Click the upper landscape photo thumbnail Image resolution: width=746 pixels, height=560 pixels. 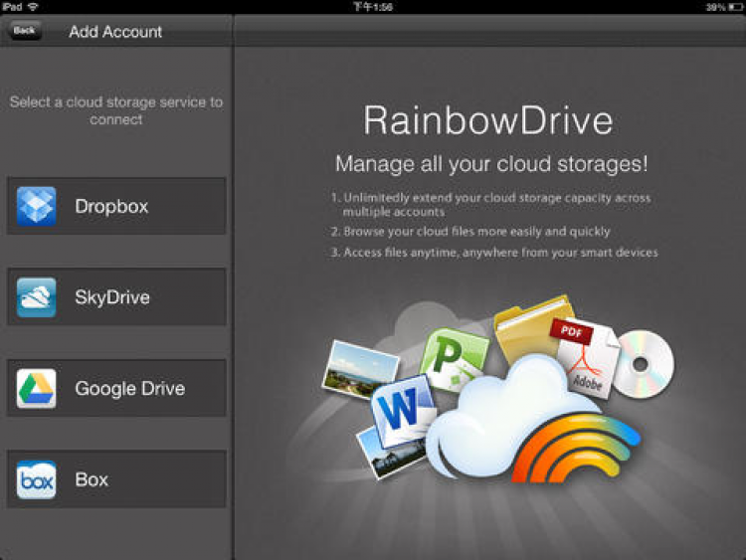pos(360,368)
